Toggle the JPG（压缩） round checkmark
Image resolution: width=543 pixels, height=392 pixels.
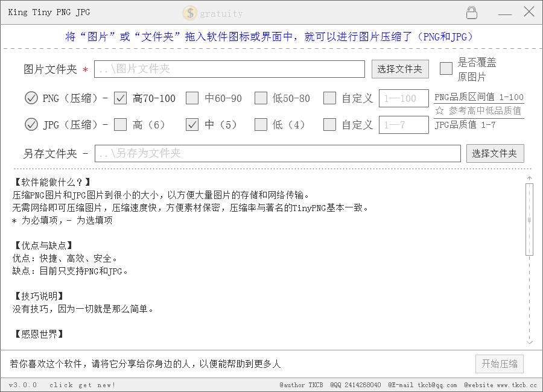tap(31, 124)
